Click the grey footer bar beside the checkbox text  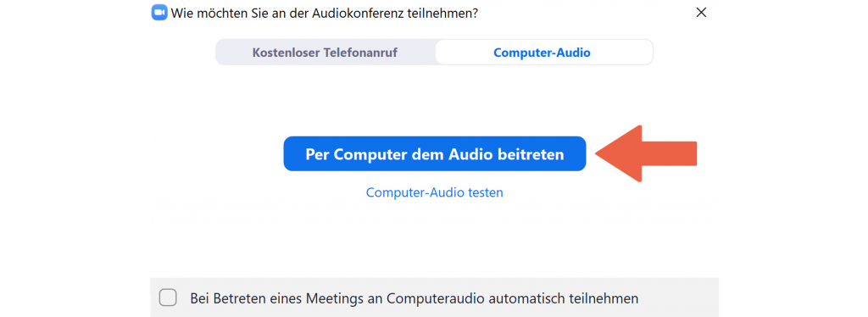point(678,298)
